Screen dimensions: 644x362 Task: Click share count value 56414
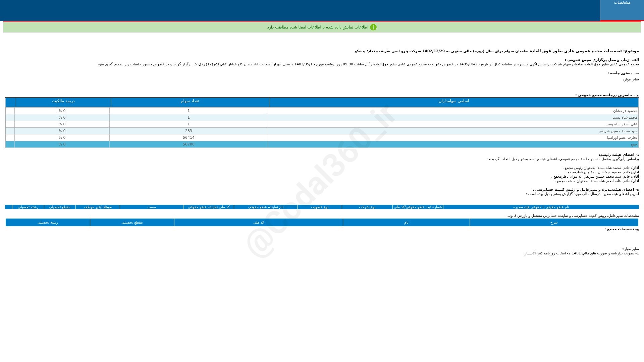click(x=189, y=138)
